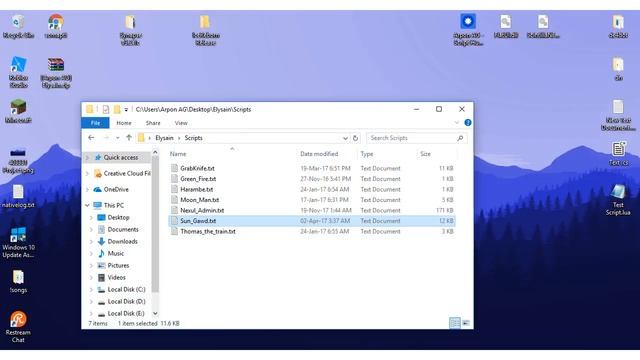Select the Test.cs file on the desktop
This screenshot has width=640, height=360.
[x=618, y=153]
